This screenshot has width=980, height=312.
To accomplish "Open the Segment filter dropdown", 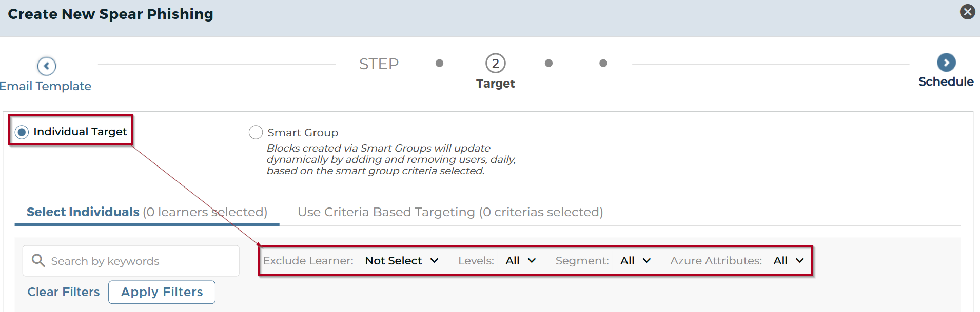I will pyautogui.click(x=635, y=261).
